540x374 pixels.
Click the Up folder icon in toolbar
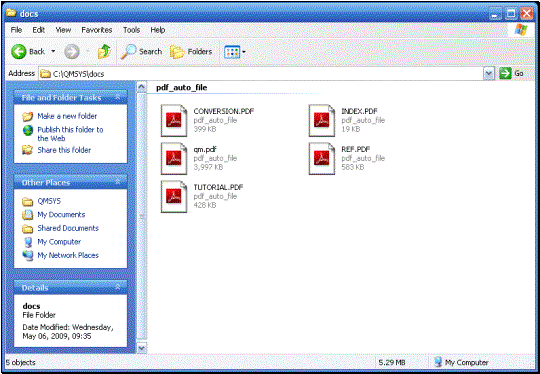coord(104,52)
